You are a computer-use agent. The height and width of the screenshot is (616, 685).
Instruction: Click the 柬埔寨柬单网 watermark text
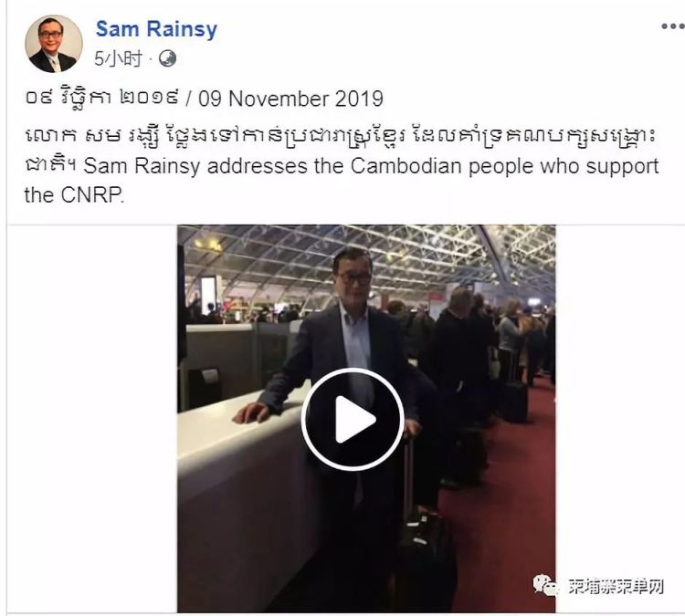(x=616, y=586)
